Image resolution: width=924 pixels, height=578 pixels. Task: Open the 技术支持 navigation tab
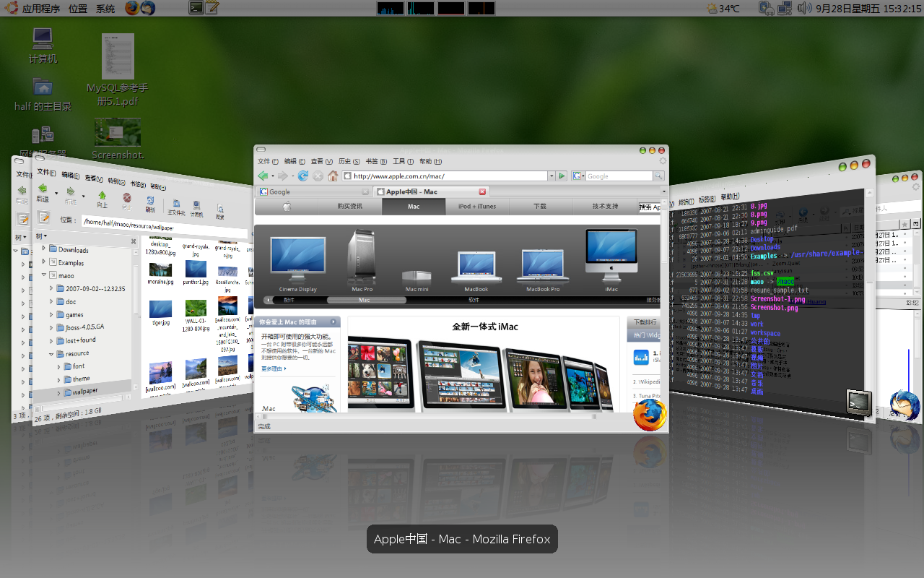click(x=605, y=207)
